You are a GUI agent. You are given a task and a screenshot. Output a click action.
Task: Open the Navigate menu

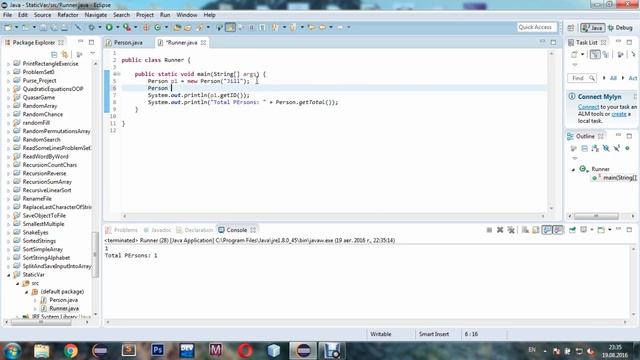(x=96, y=15)
